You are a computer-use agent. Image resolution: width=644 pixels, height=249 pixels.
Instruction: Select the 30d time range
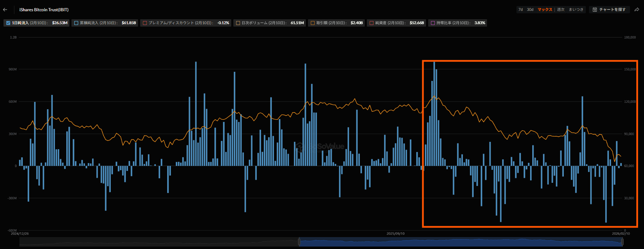tap(530, 9)
